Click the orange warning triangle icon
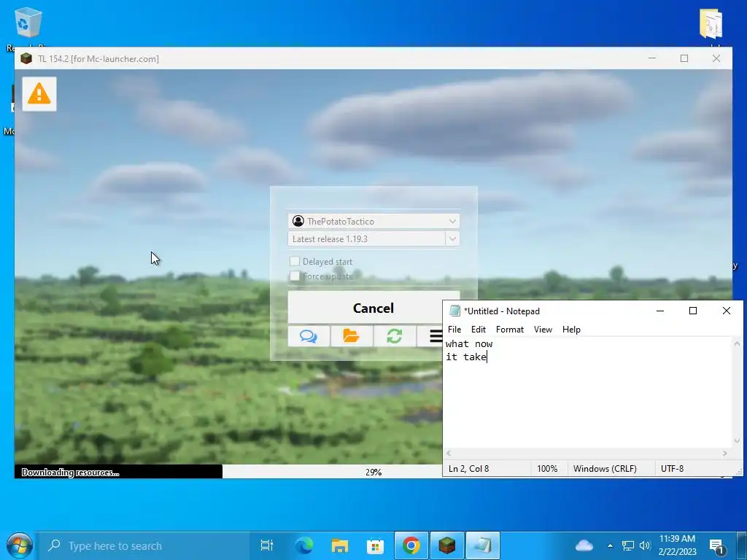 [x=39, y=94]
